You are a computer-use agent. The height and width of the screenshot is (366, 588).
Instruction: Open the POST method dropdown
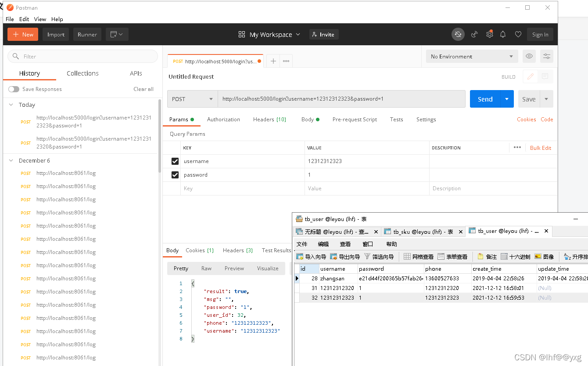coord(193,99)
